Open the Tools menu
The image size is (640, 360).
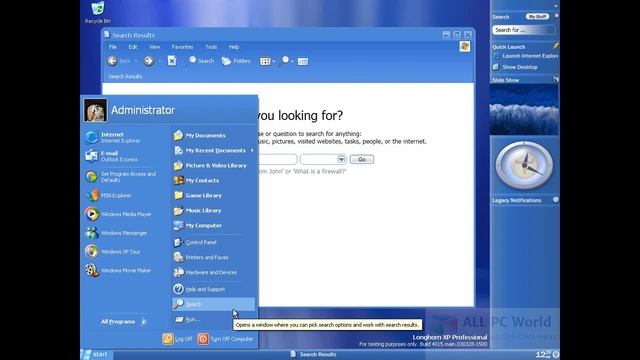point(211,47)
